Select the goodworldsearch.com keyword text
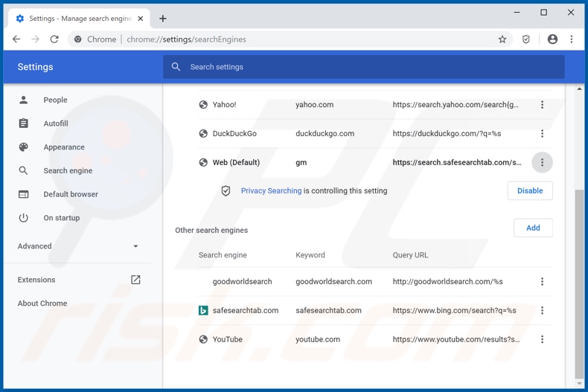 (333, 281)
